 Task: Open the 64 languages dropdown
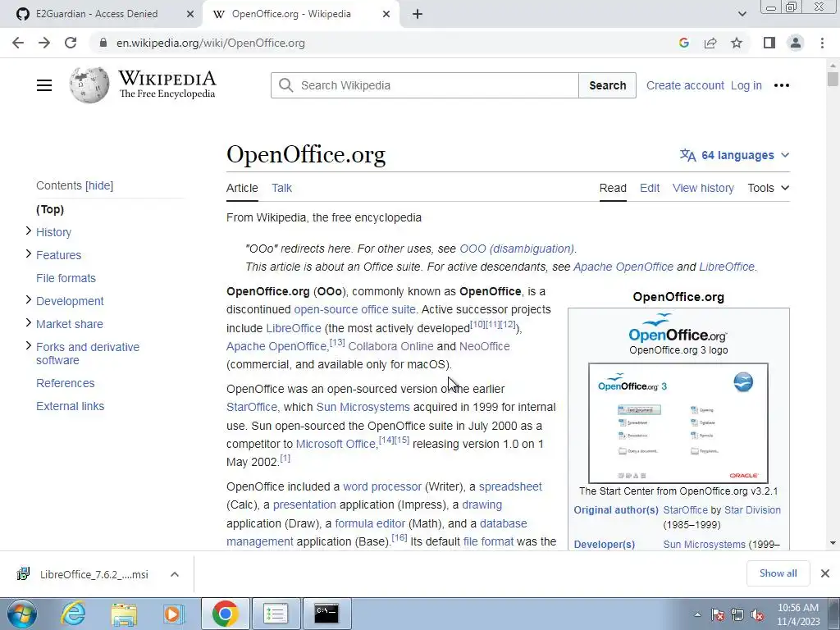[735, 155]
